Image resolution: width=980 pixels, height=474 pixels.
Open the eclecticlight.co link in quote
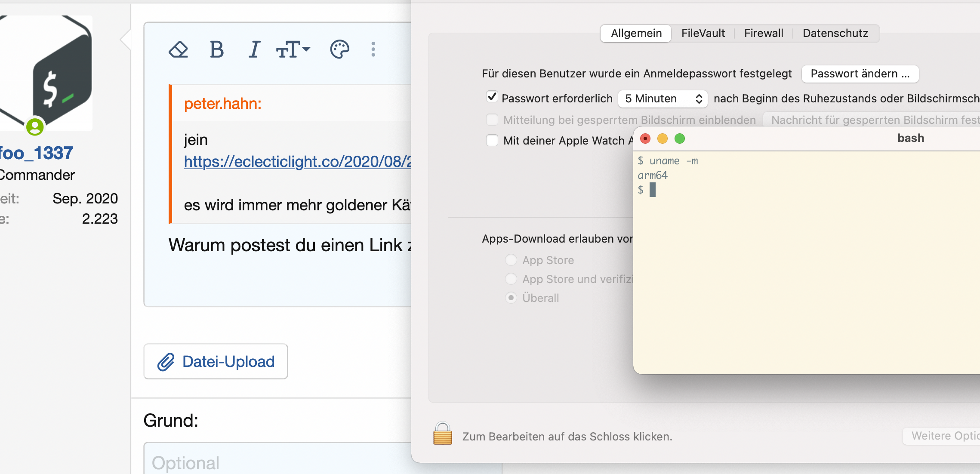tap(298, 161)
